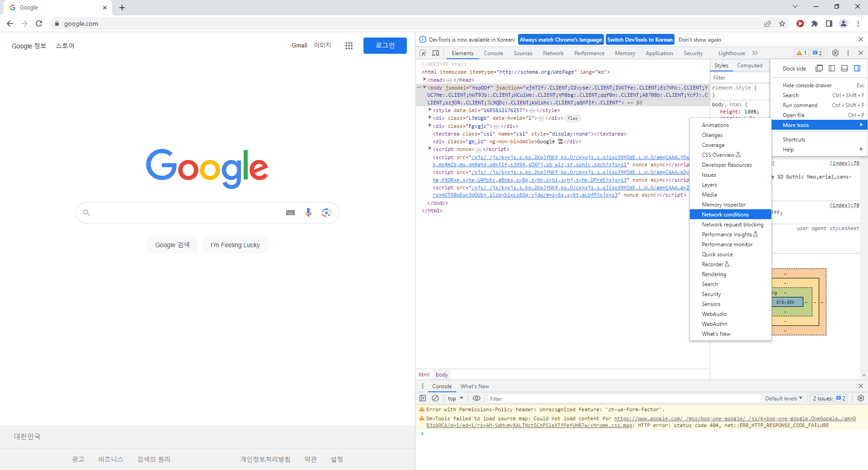The height and width of the screenshot is (470, 868).
Task: Open DevTools settings gear icon
Action: [x=835, y=53]
